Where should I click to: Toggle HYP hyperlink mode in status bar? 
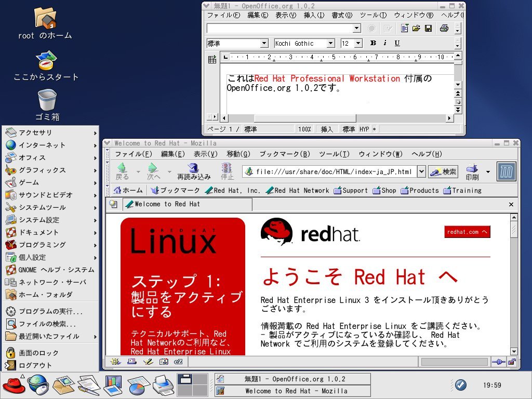tap(364, 129)
